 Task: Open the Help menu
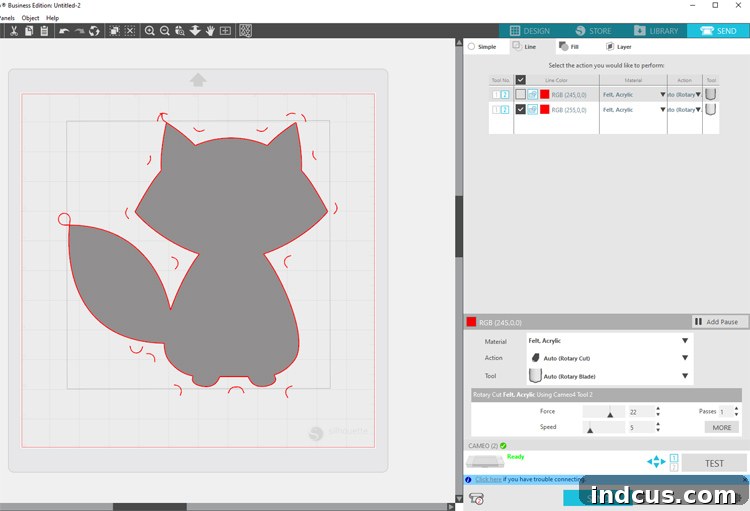(x=53, y=18)
